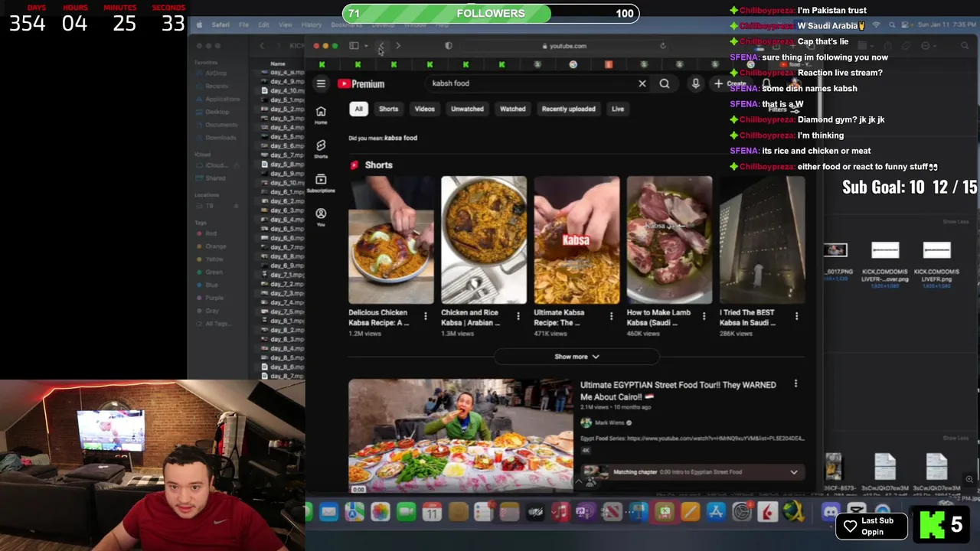Select the Blue tag in Finder sidebar
The image size is (980, 551).
[x=207, y=285]
